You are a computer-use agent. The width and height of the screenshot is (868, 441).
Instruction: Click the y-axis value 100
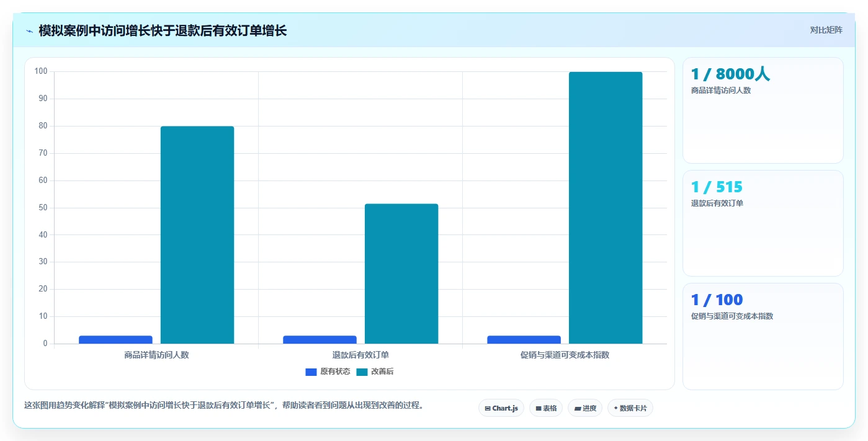click(x=41, y=71)
